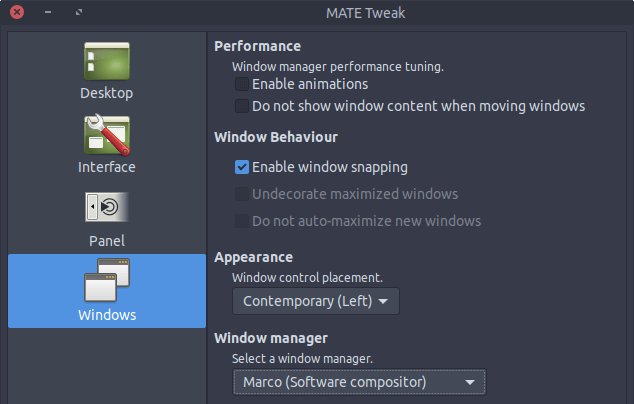This screenshot has width=634, height=404.
Task: Check 'Do not auto-maximize new windows'
Action: coord(242,221)
